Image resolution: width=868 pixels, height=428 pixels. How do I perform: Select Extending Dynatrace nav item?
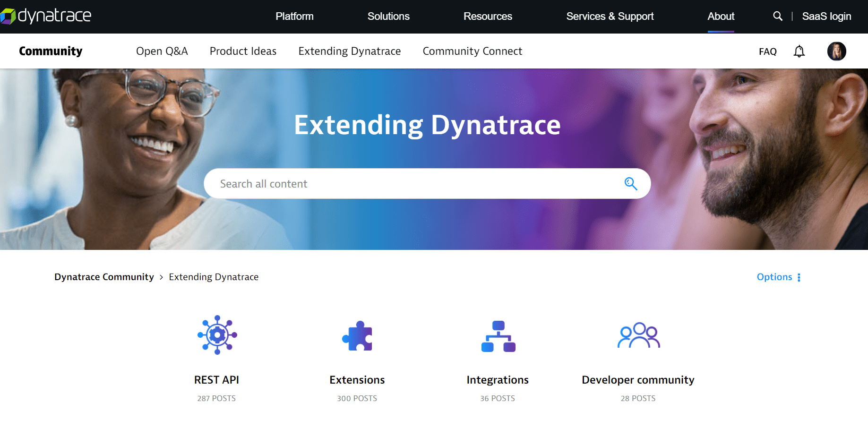(x=350, y=51)
